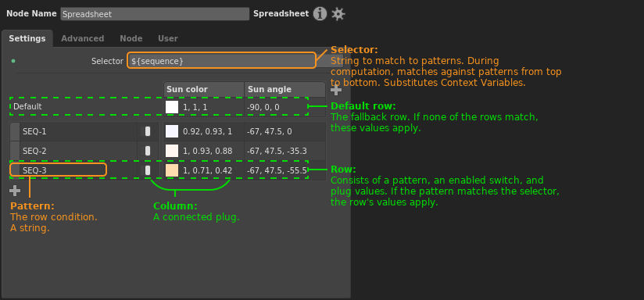Open the SEQ-3 orange color swatch
The image size is (644, 300).
tap(172, 170)
